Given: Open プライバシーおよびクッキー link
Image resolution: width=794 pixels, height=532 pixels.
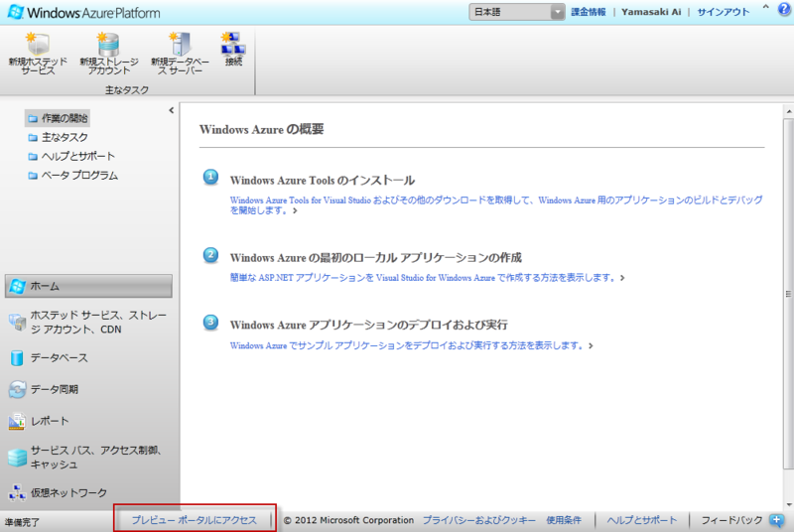Looking at the screenshot, I should [x=479, y=520].
